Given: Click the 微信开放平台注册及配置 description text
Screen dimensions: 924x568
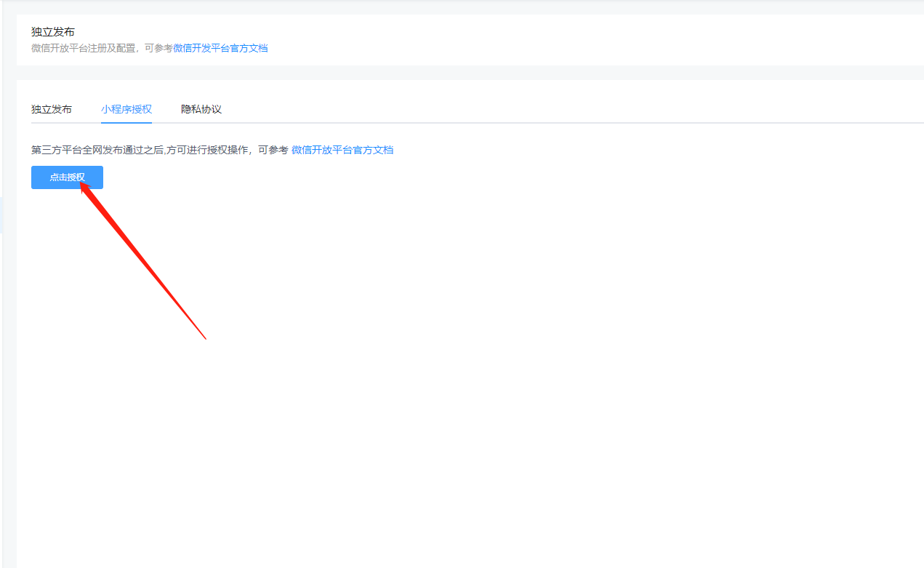Looking at the screenshot, I should tap(84, 48).
